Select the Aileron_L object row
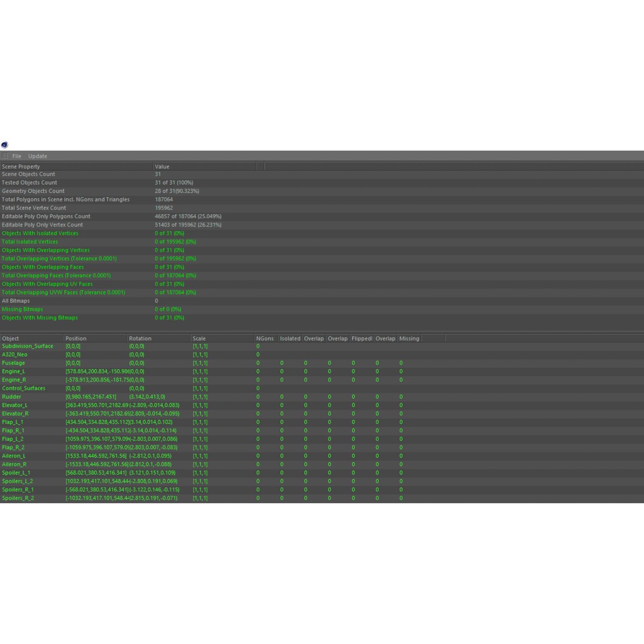 click(x=322, y=456)
